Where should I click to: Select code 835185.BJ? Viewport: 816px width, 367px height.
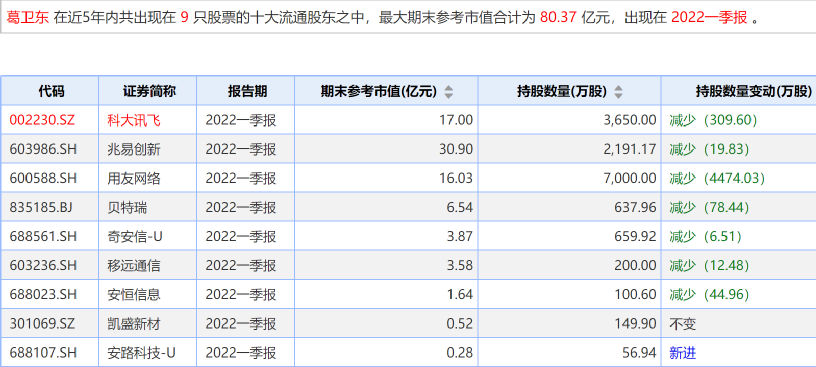[x=41, y=208]
